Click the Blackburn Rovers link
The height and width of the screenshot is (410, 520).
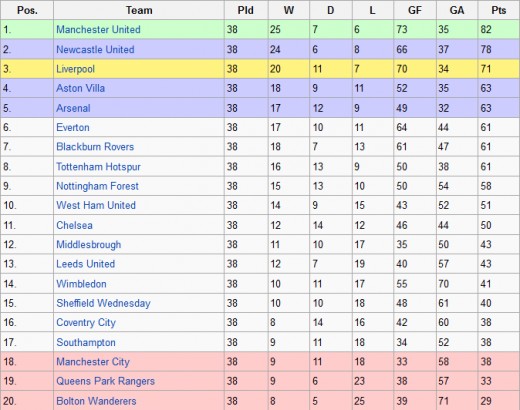point(95,147)
